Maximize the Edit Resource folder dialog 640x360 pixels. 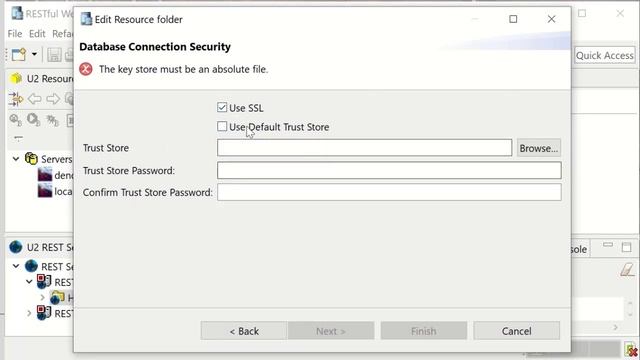point(513,19)
